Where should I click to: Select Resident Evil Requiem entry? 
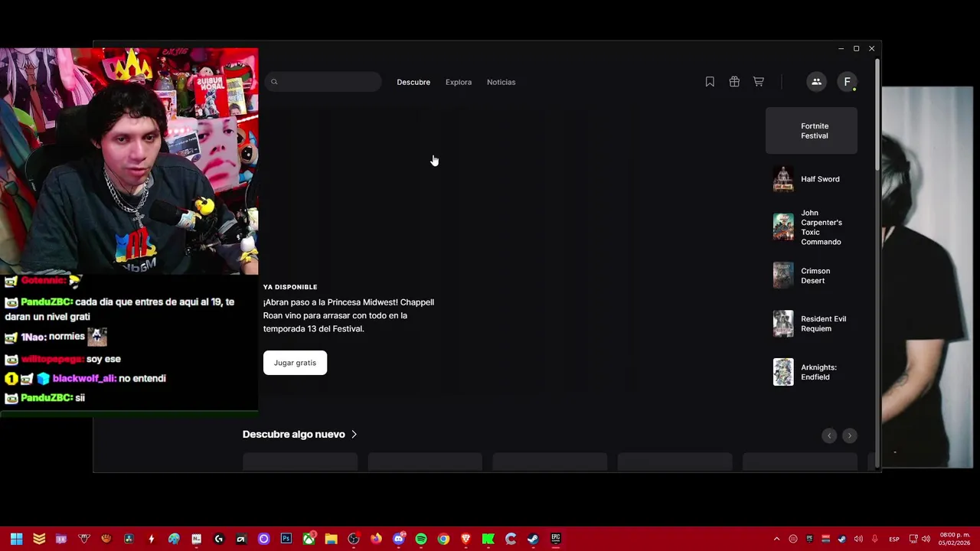coord(812,324)
